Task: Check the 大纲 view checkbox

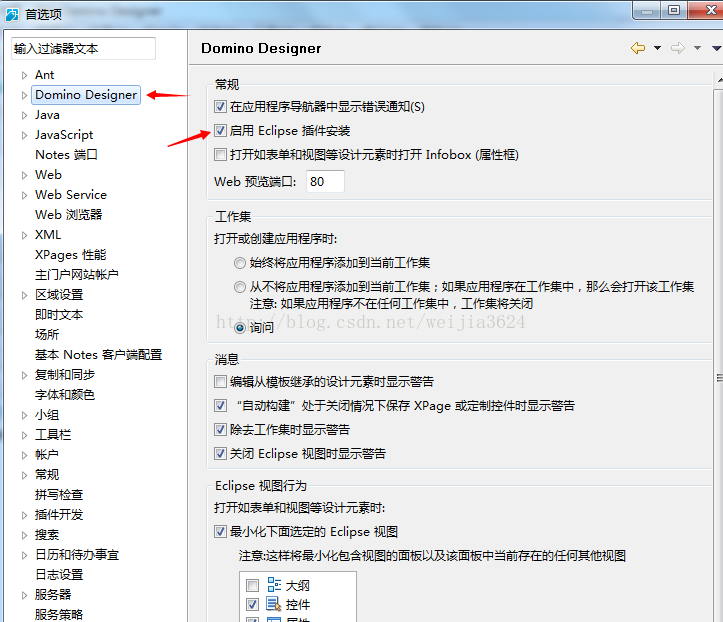Action: click(x=252, y=586)
